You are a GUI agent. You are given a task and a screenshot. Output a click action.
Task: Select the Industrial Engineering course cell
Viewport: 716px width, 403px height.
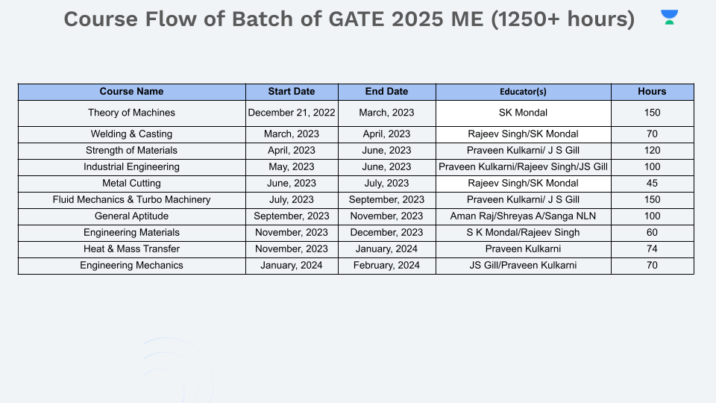[131, 167]
